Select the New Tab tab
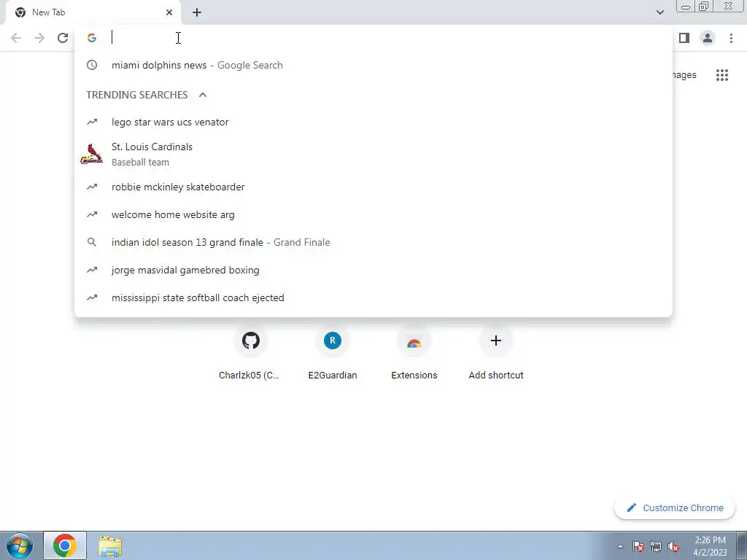This screenshot has width=747, height=560. coord(93,13)
